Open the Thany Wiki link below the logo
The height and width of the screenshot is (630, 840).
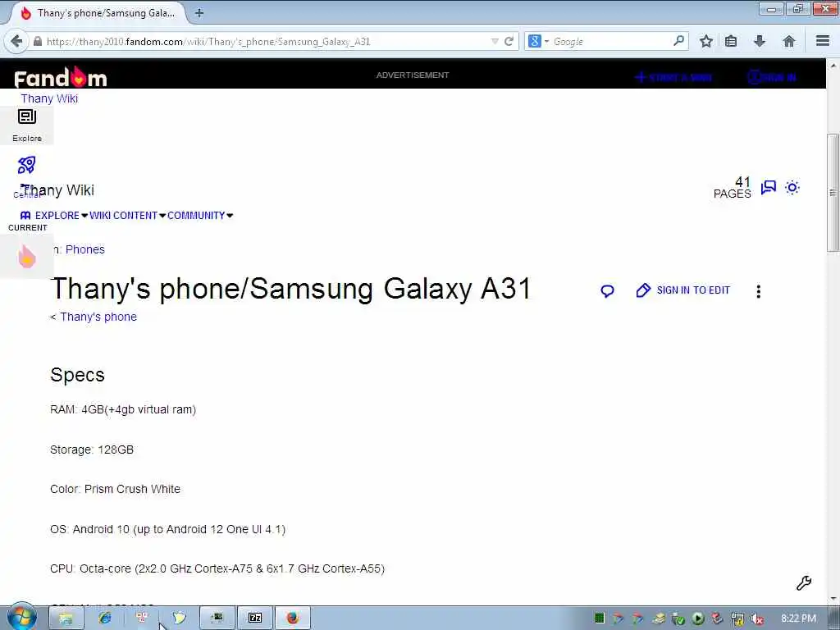(x=49, y=98)
